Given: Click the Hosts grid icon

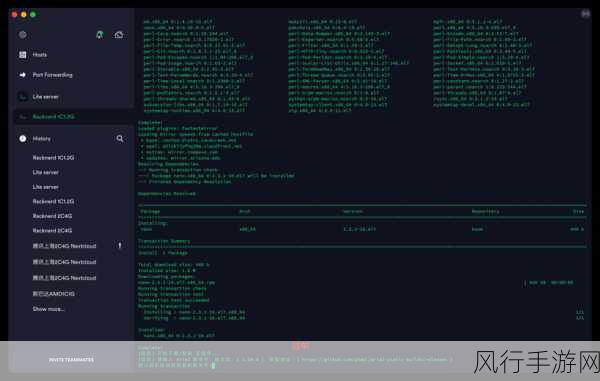Looking at the screenshot, I should coord(23,55).
